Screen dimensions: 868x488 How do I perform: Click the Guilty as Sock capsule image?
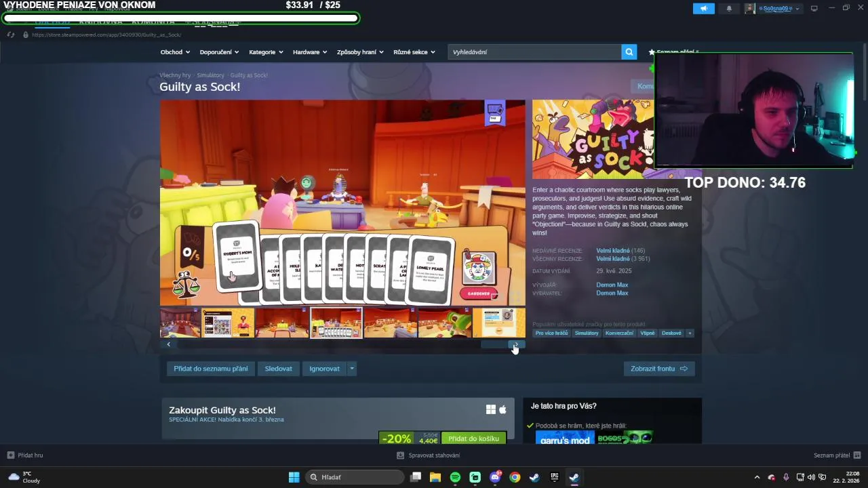pyautogui.click(x=593, y=139)
